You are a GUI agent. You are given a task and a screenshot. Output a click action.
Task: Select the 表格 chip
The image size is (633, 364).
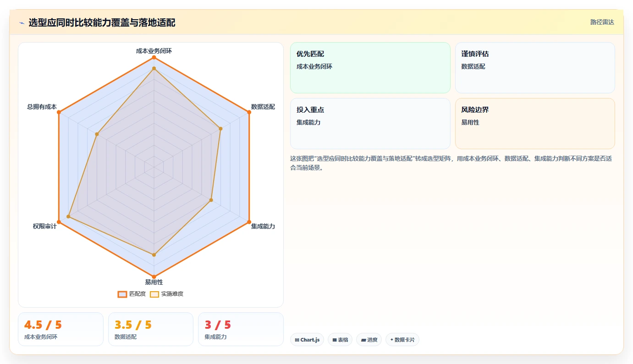coord(340,340)
